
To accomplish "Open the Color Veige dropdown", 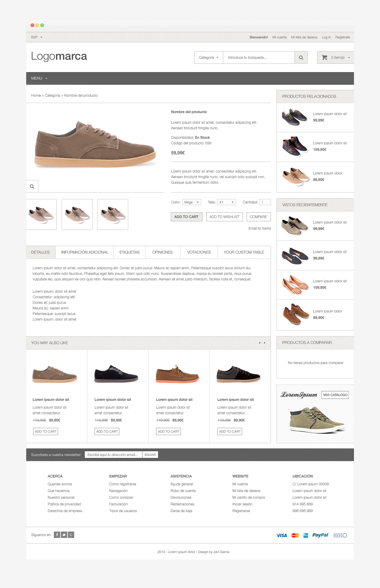I will coord(192,202).
